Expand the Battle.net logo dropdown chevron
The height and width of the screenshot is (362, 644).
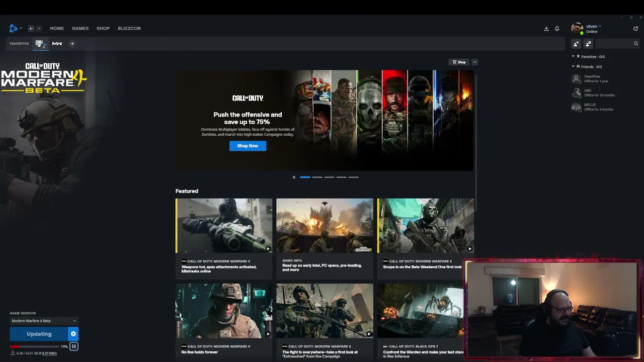tap(21, 28)
